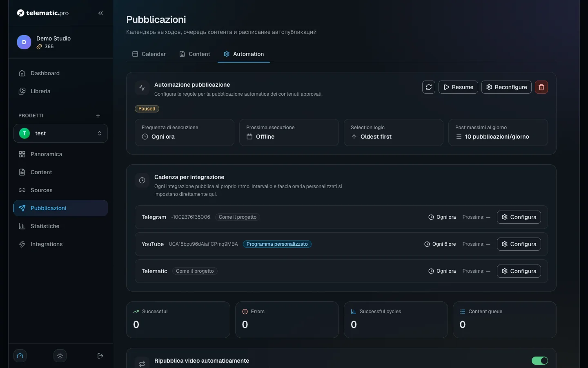
Task: Go to Panoramica in the sidebar
Action: click(x=60, y=154)
